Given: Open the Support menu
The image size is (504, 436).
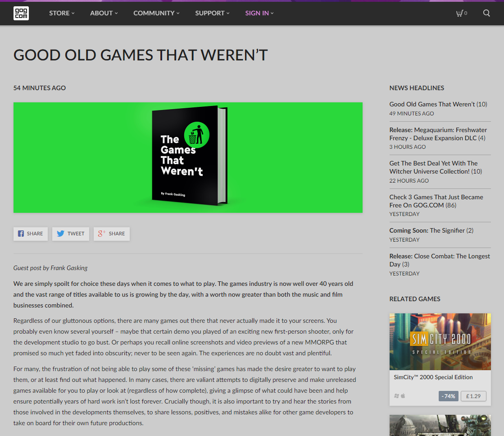Looking at the screenshot, I should click(x=213, y=13).
